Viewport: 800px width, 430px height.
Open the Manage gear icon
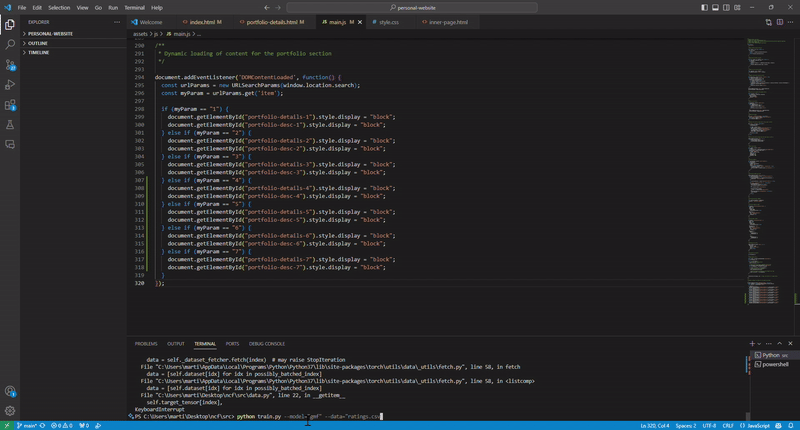(x=10, y=410)
